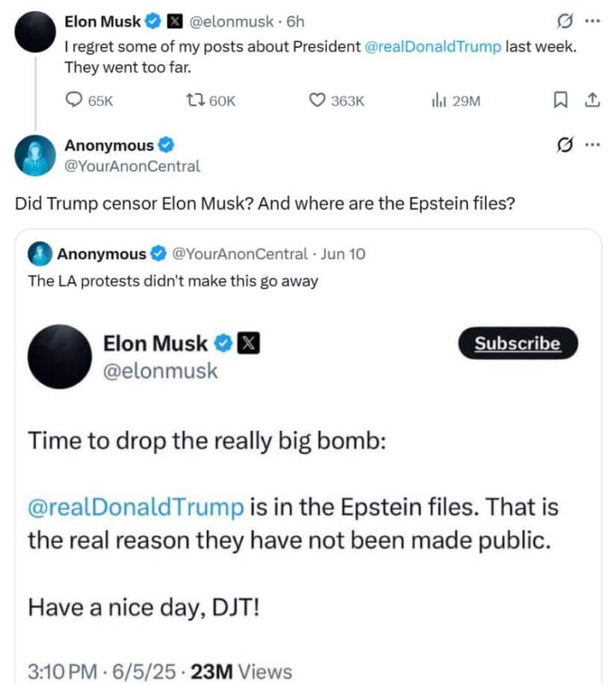Like the post with 363K likes
The height and width of the screenshot is (684, 616).
click(x=317, y=101)
